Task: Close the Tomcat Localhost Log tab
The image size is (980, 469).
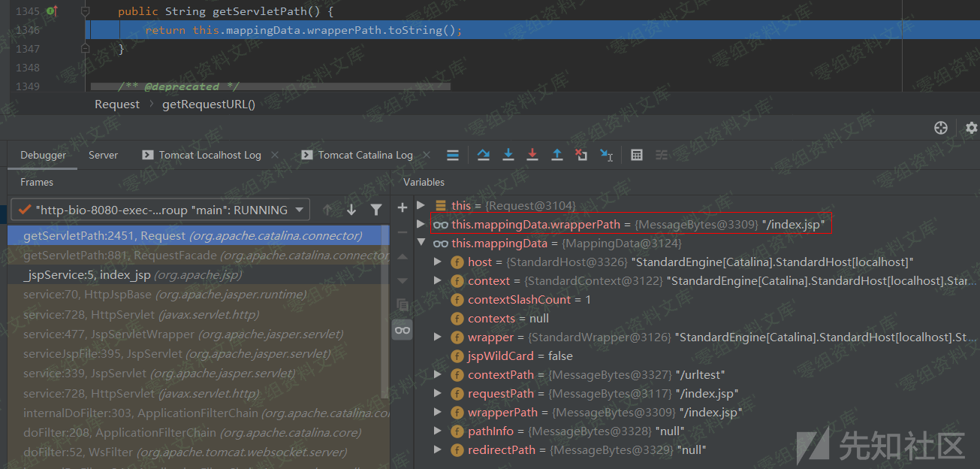Action: (275, 155)
